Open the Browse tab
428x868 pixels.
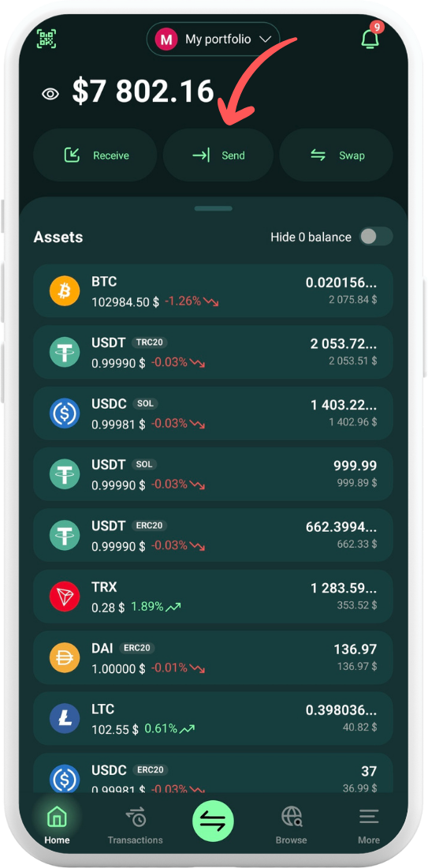click(292, 825)
